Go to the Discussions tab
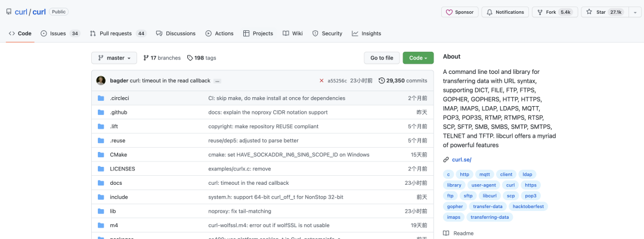644x239 pixels. [x=176, y=33]
